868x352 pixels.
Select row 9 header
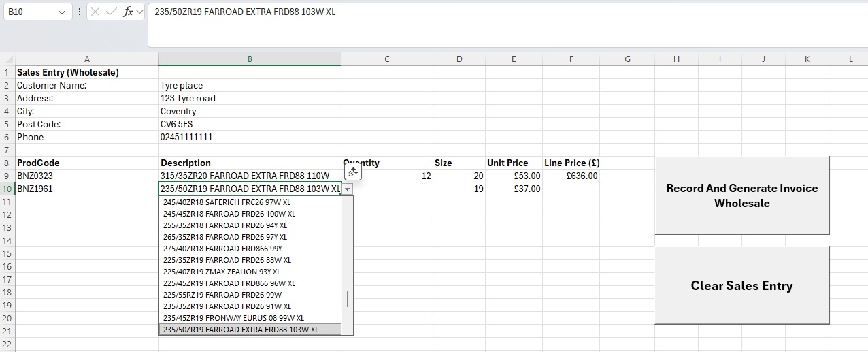point(7,176)
